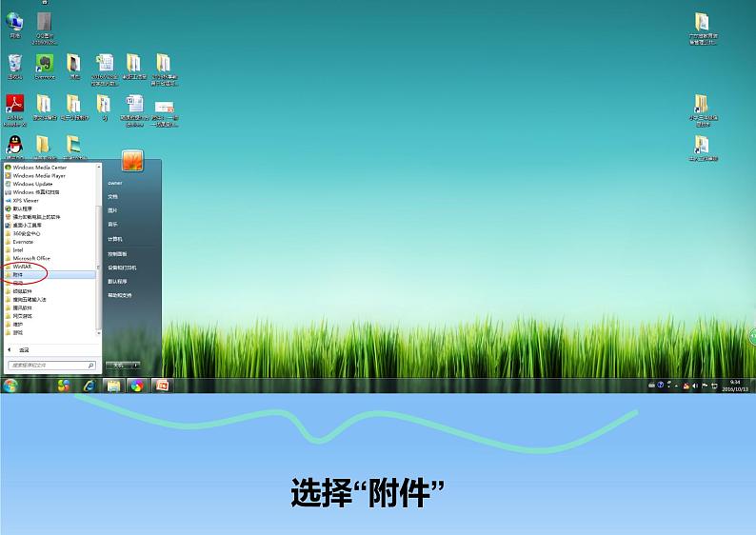Open the Evernote desktop shortcut
The width and height of the screenshot is (756, 535).
(45, 67)
